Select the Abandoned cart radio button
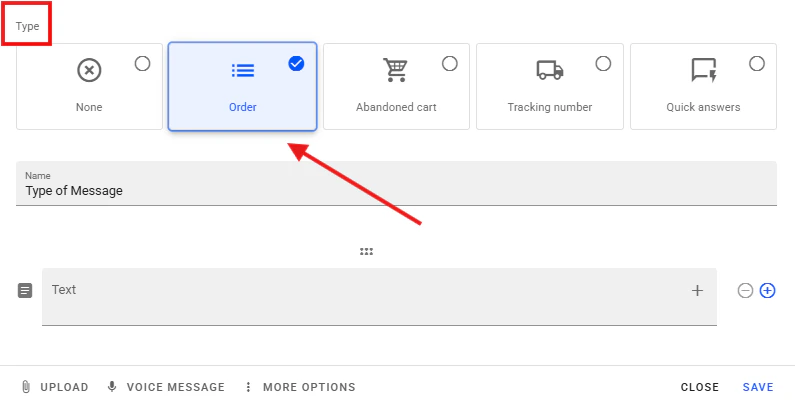This screenshot has height=407, width=795. pos(450,64)
